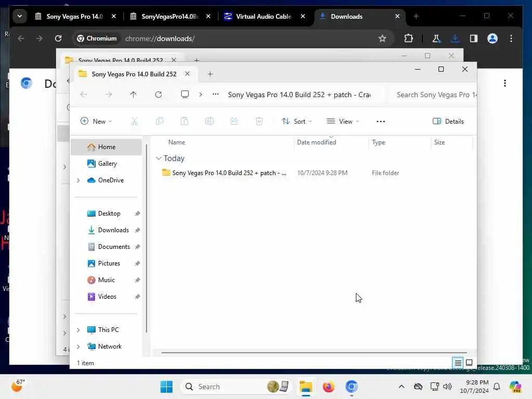This screenshot has width=532, height=399.
Task: Open the Chromium profile avatar
Action: point(493,38)
